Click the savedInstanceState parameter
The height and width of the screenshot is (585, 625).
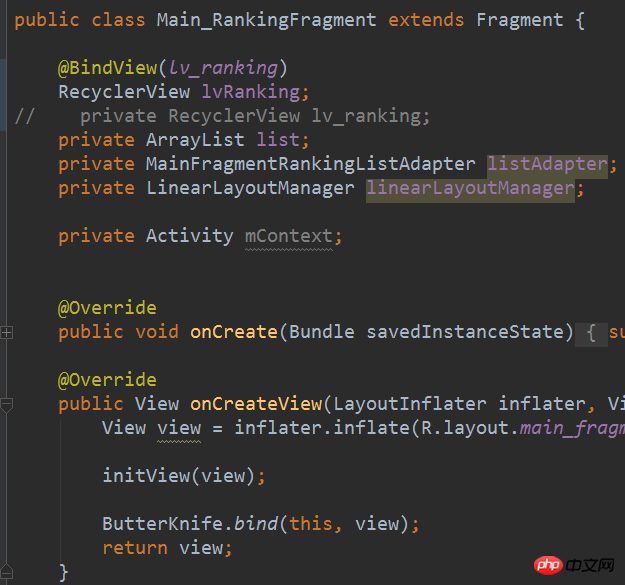(465, 332)
